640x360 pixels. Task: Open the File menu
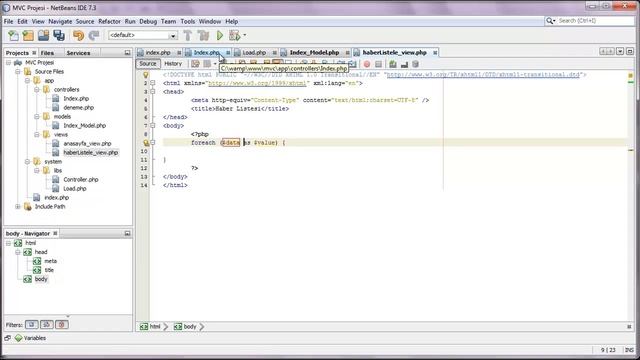(x=8, y=21)
